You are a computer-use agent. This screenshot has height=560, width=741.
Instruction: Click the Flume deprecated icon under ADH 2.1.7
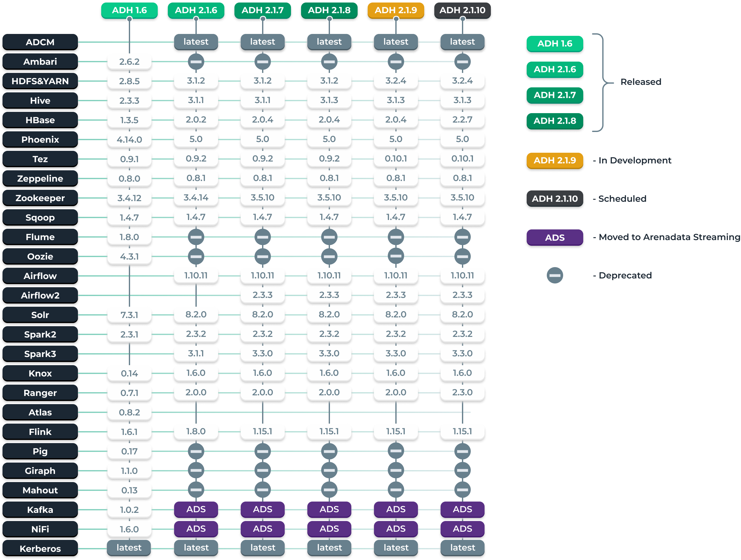[263, 237]
